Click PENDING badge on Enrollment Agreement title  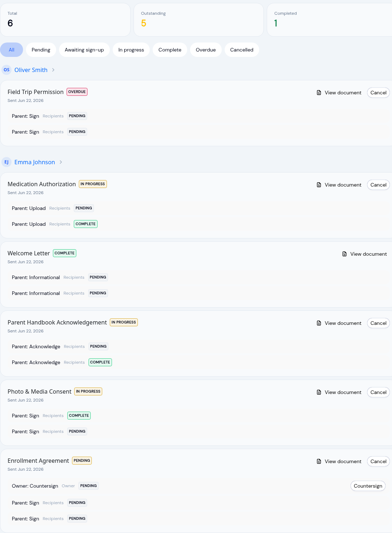tap(82, 461)
